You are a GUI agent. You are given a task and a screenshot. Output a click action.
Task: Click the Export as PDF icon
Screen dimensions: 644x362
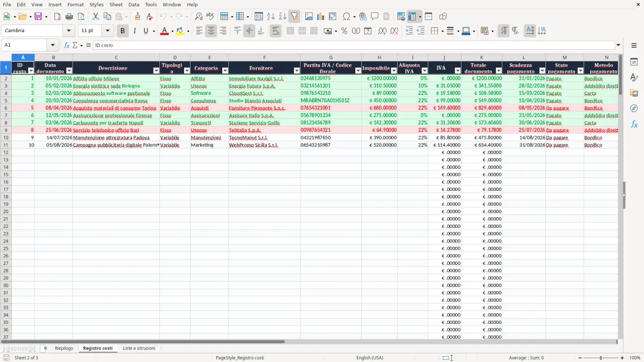[x=57, y=17]
